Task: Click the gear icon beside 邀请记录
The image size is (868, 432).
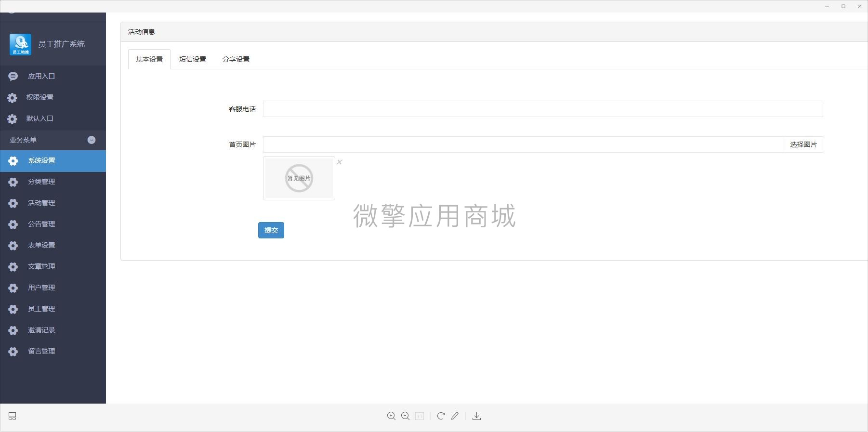Action: [x=13, y=330]
